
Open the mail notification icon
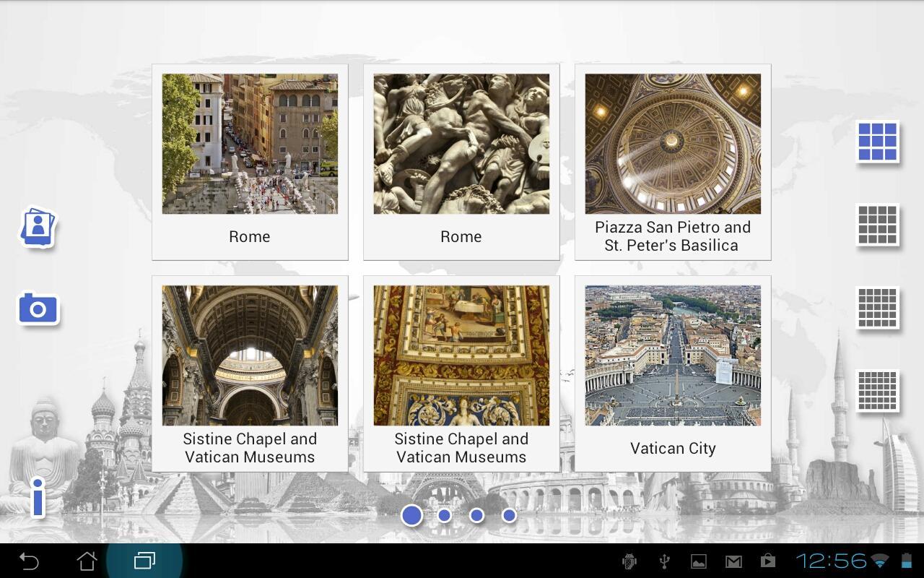pyautogui.click(x=733, y=561)
